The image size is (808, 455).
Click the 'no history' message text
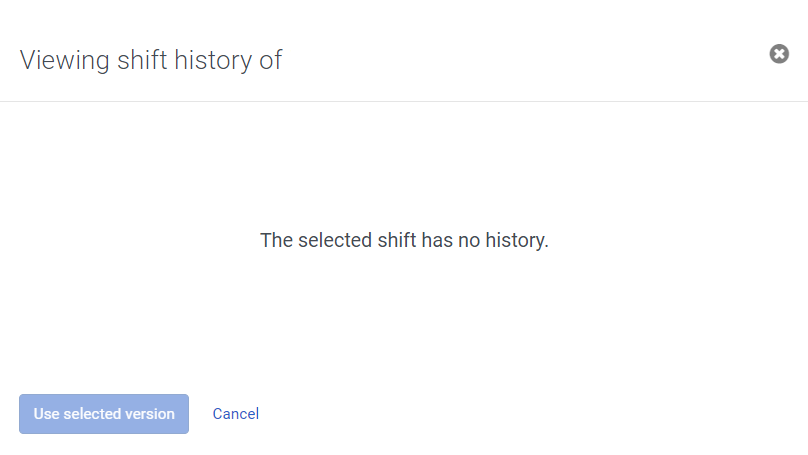click(404, 240)
